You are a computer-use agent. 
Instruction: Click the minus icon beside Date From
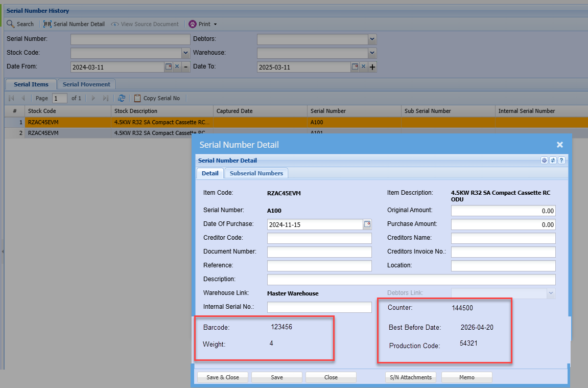click(x=186, y=67)
